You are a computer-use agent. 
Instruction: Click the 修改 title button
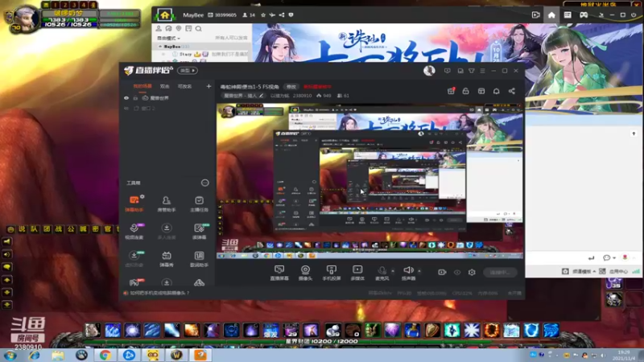point(291,87)
